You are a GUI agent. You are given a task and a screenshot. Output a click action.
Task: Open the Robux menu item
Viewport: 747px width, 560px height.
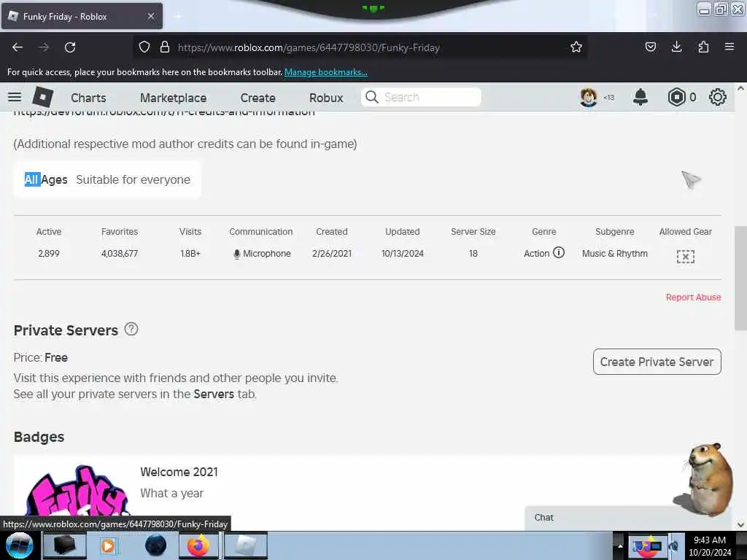pyautogui.click(x=326, y=98)
